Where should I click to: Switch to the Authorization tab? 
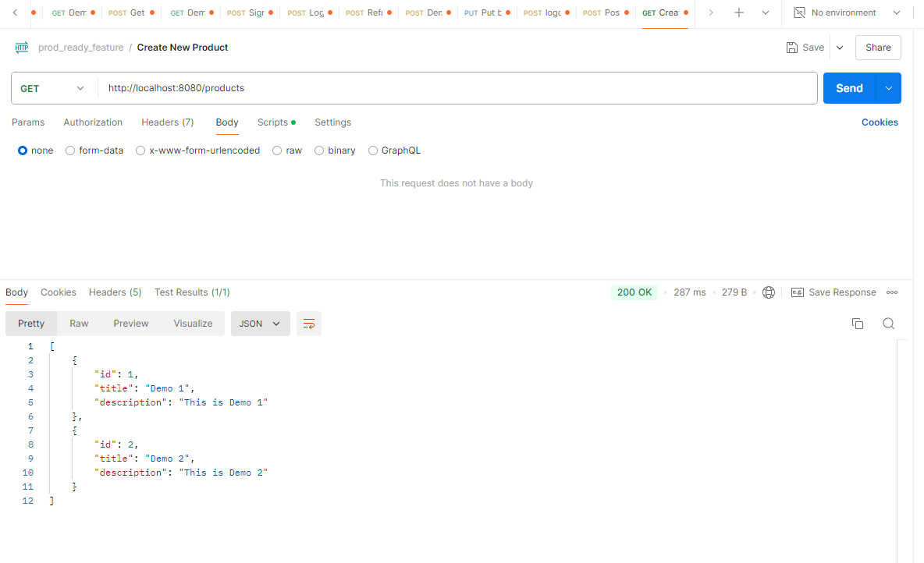[x=93, y=122]
